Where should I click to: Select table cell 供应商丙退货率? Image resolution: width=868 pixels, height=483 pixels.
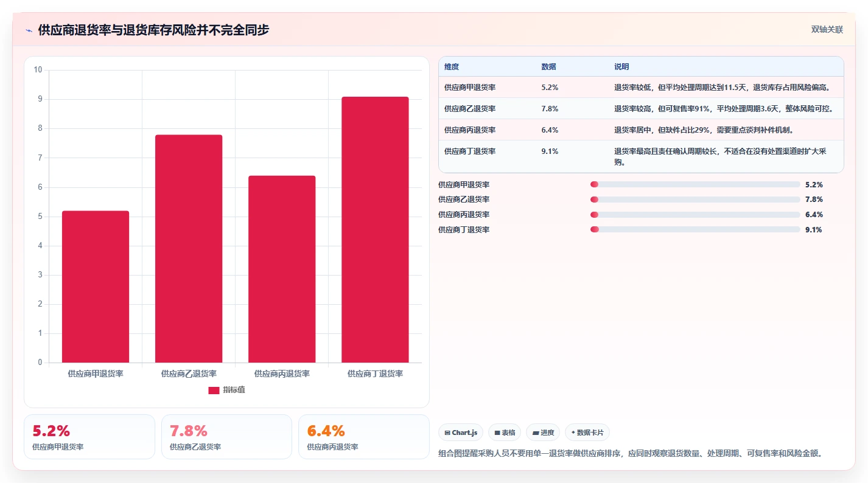(x=470, y=130)
